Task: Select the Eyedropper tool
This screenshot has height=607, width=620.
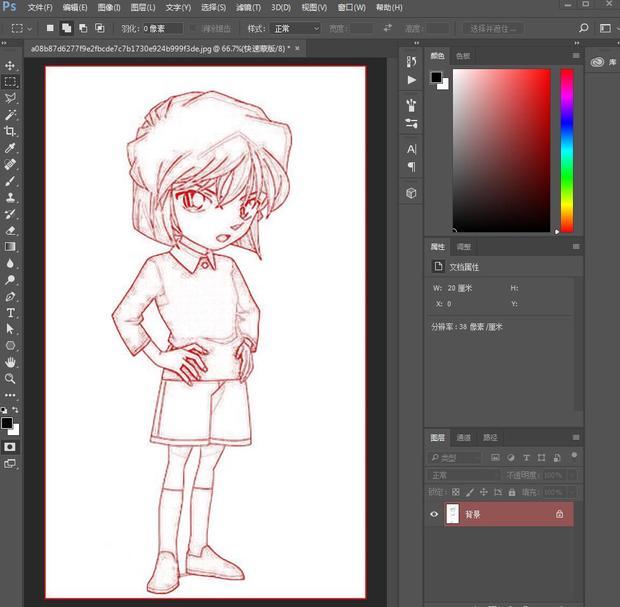Action: coord(10,148)
